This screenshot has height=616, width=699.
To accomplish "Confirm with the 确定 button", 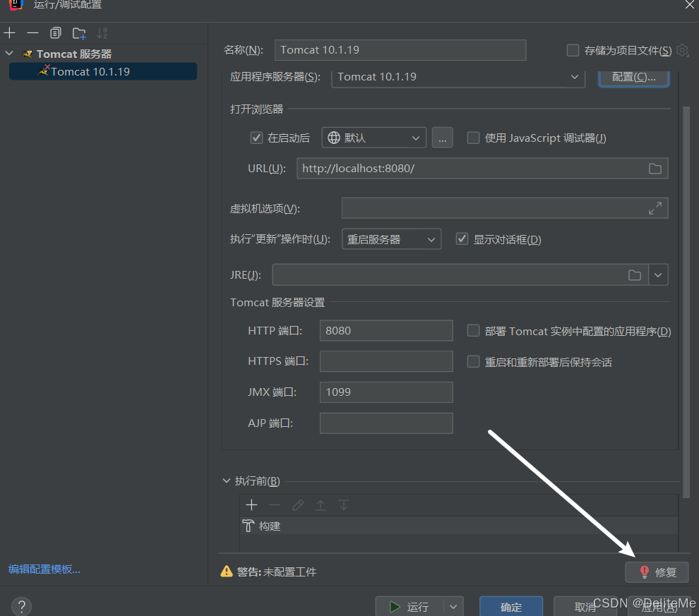I will point(511,607).
